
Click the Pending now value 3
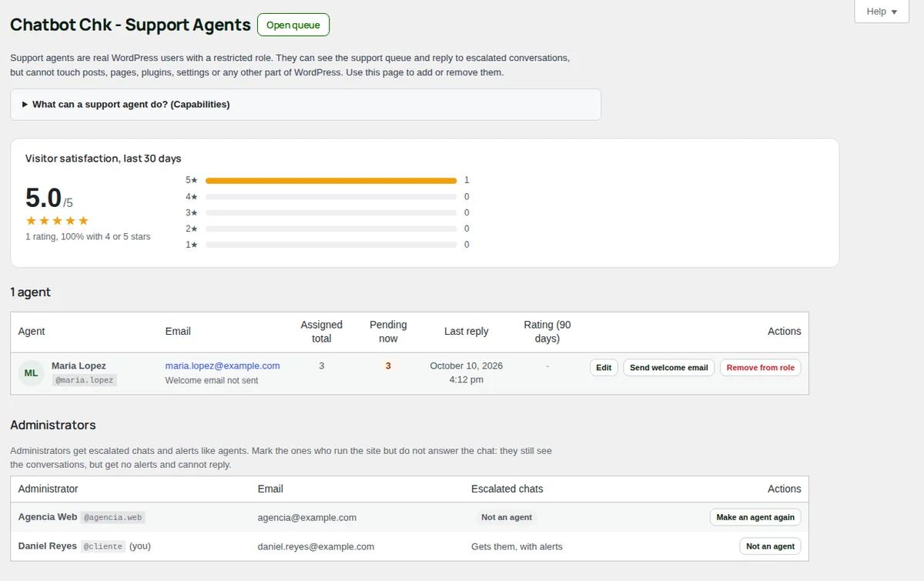click(x=388, y=366)
